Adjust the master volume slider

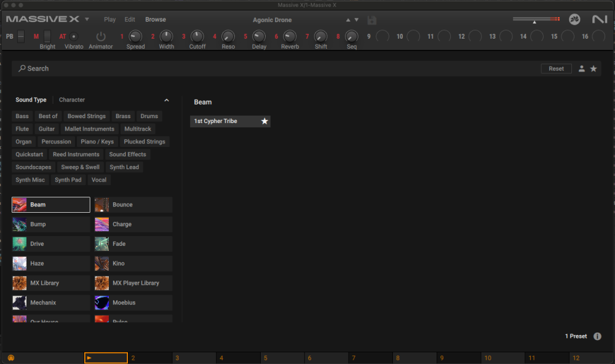[536, 19]
